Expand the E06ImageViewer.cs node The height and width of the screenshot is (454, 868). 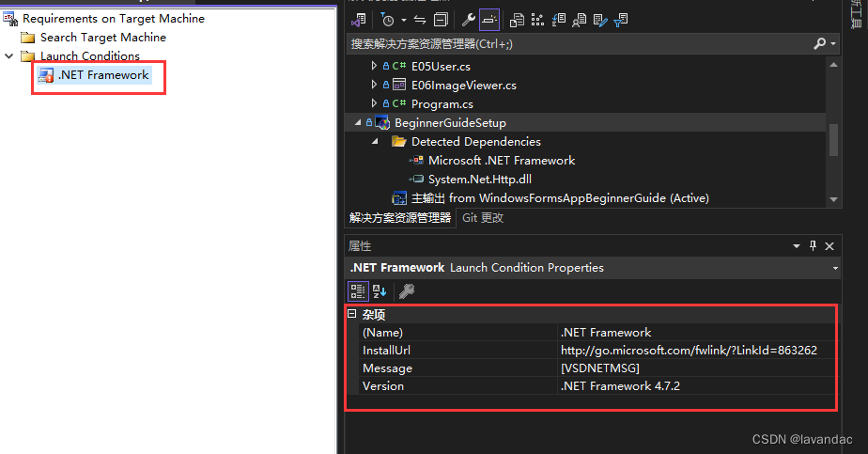click(x=374, y=85)
